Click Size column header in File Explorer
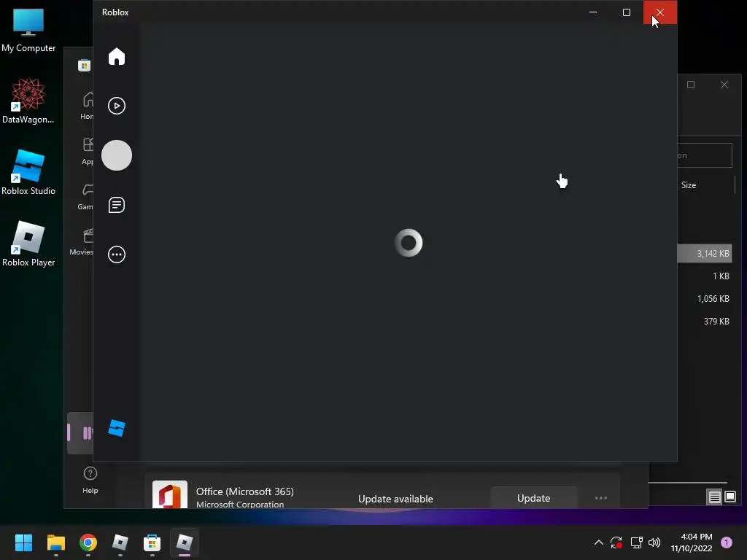747x560 pixels. coord(689,184)
